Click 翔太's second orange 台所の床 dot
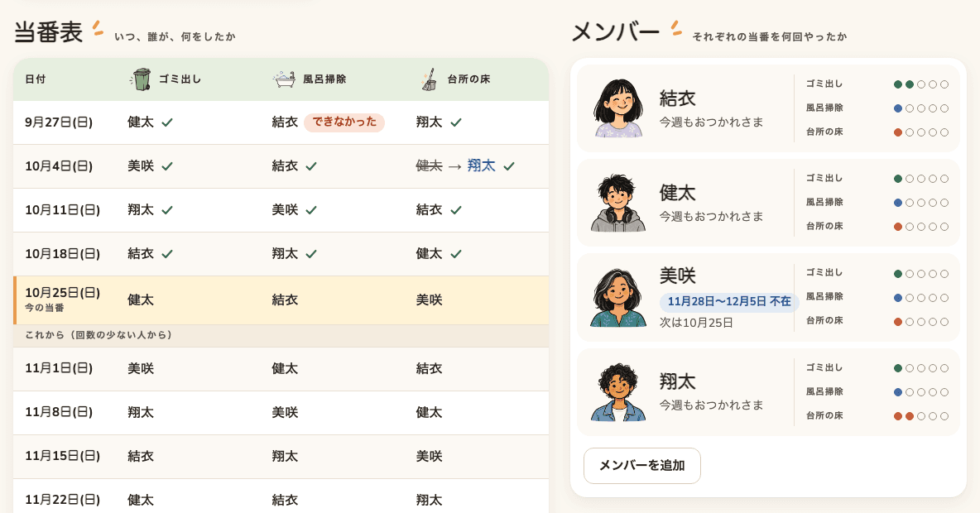 tap(910, 416)
